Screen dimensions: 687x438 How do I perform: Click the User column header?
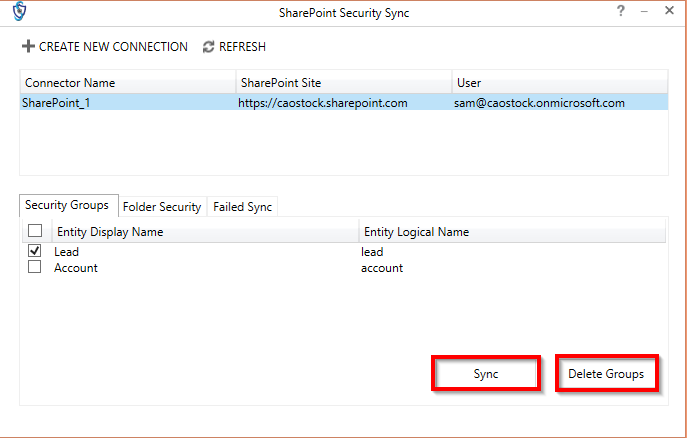point(560,82)
